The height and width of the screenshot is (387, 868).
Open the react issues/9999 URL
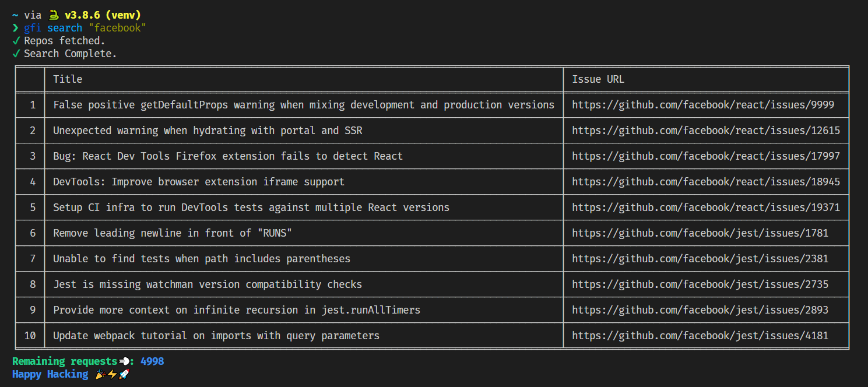[702, 105]
